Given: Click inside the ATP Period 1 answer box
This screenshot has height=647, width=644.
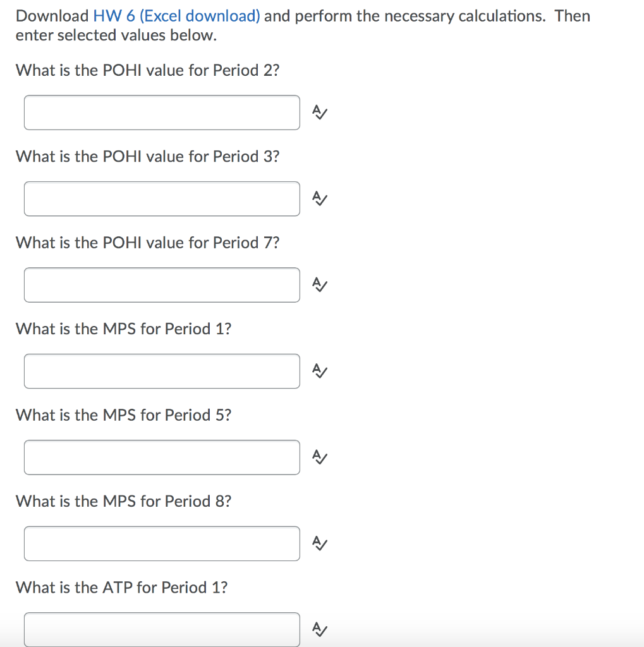Looking at the screenshot, I should tap(162, 629).
